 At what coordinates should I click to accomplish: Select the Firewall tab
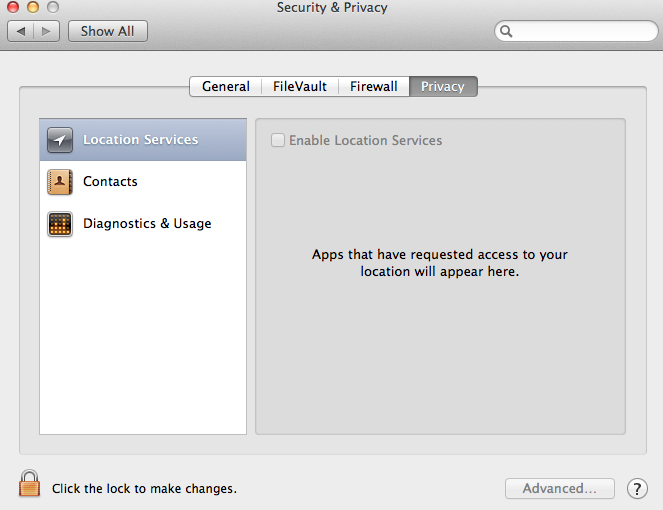point(373,87)
